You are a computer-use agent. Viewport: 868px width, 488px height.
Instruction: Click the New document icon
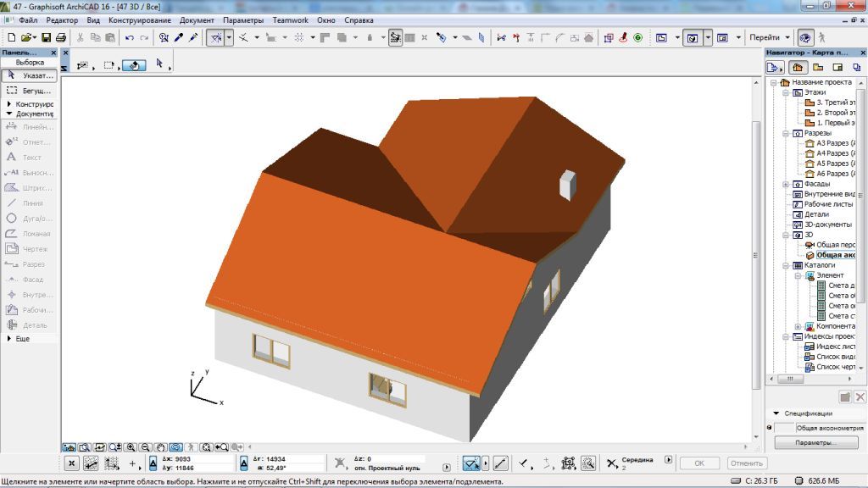[x=11, y=37]
